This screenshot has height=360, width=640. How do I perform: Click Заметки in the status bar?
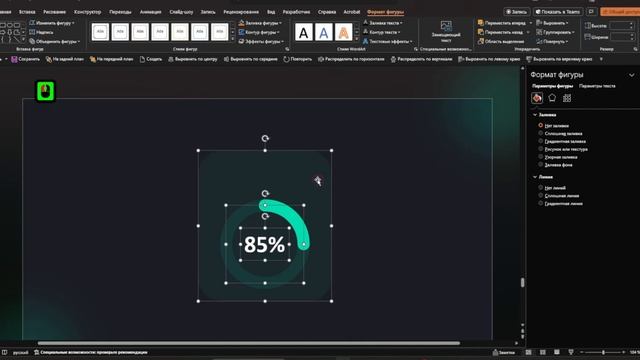click(x=504, y=352)
